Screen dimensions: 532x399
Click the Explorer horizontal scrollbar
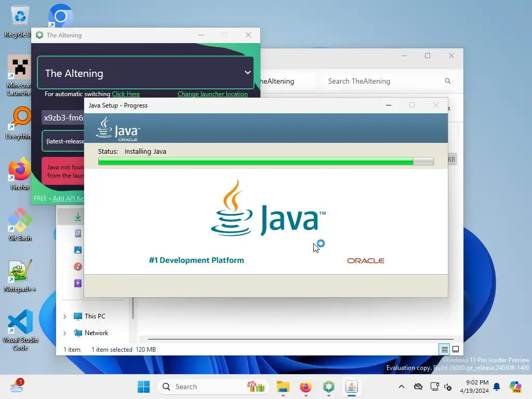301,339
